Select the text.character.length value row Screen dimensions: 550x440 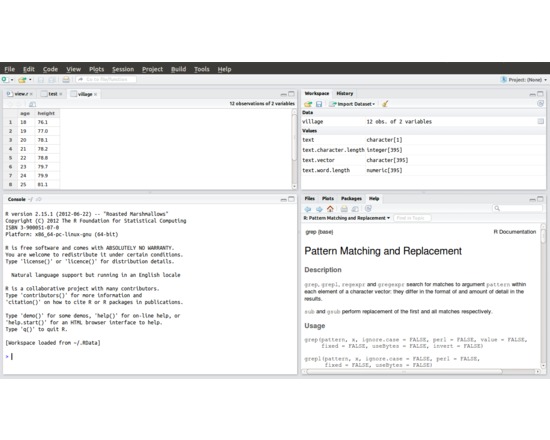[423, 150]
